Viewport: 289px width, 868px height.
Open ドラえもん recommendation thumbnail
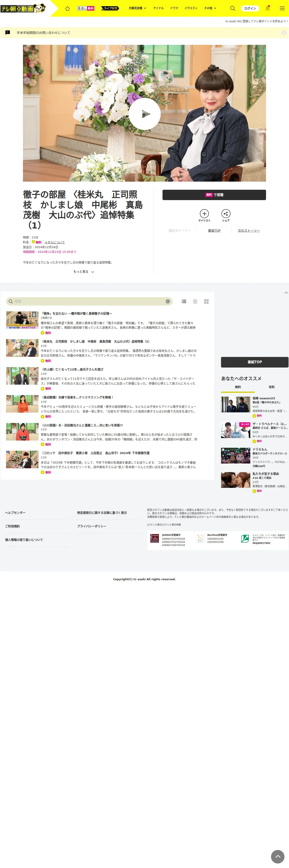[x=235, y=456]
